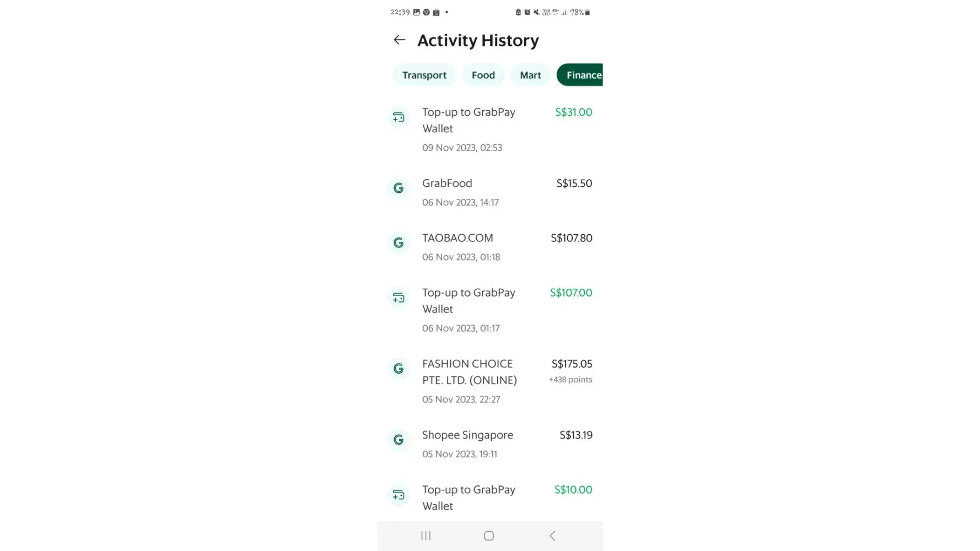Viewport: 980px width, 551px height.
Task: Switch to the Transport filter tab
Action: [x=424, y=75]
